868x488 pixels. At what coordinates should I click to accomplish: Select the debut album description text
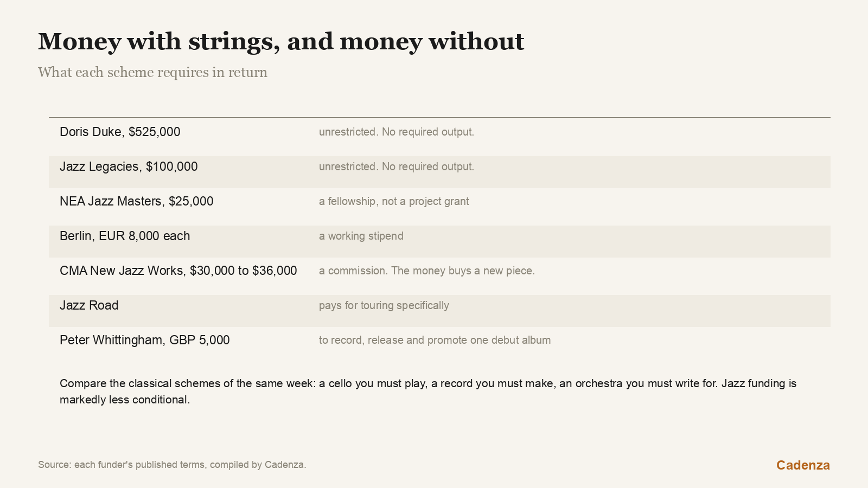435,340
